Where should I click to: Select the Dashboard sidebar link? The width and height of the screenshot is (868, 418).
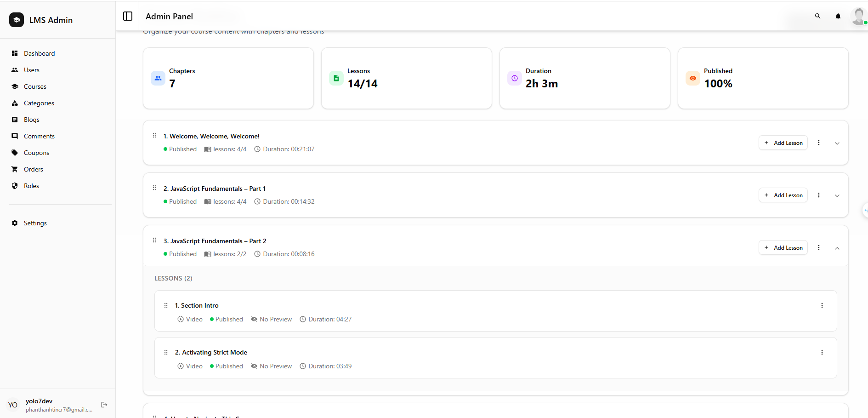39,53
